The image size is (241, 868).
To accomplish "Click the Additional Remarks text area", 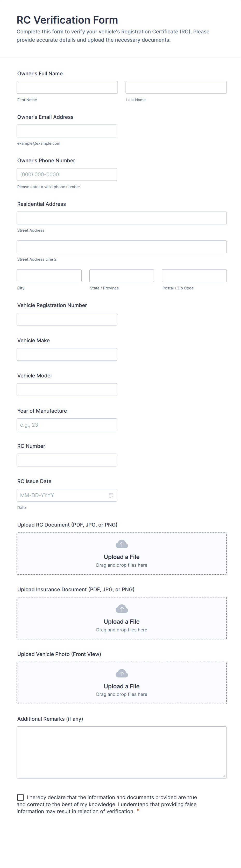I will (x=122, y=752).
